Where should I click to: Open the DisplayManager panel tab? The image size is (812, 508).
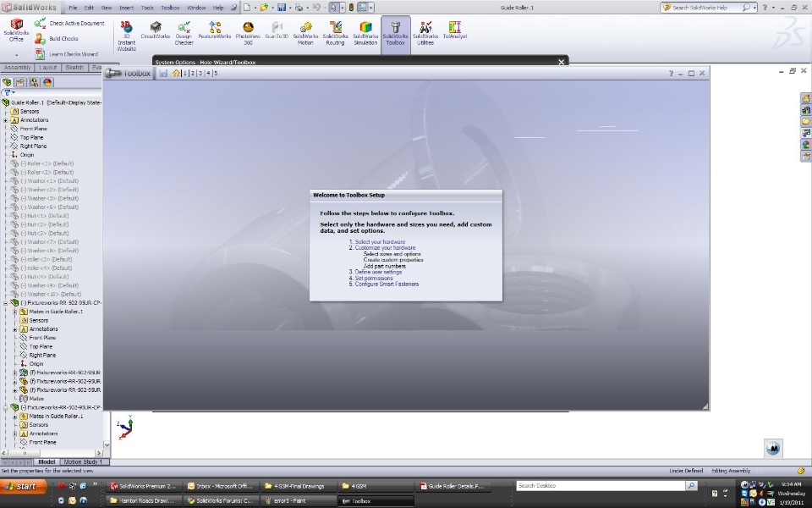pyautogui.click(x=47, y=82)
